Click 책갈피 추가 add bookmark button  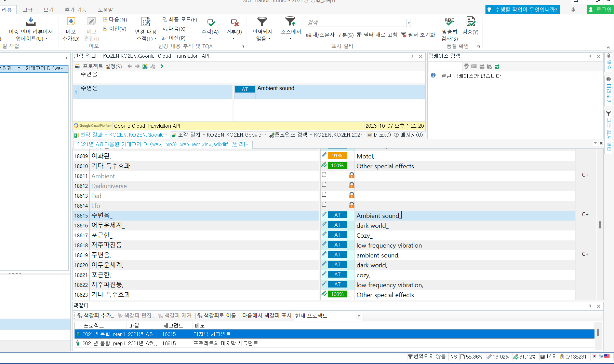(96, 316)
